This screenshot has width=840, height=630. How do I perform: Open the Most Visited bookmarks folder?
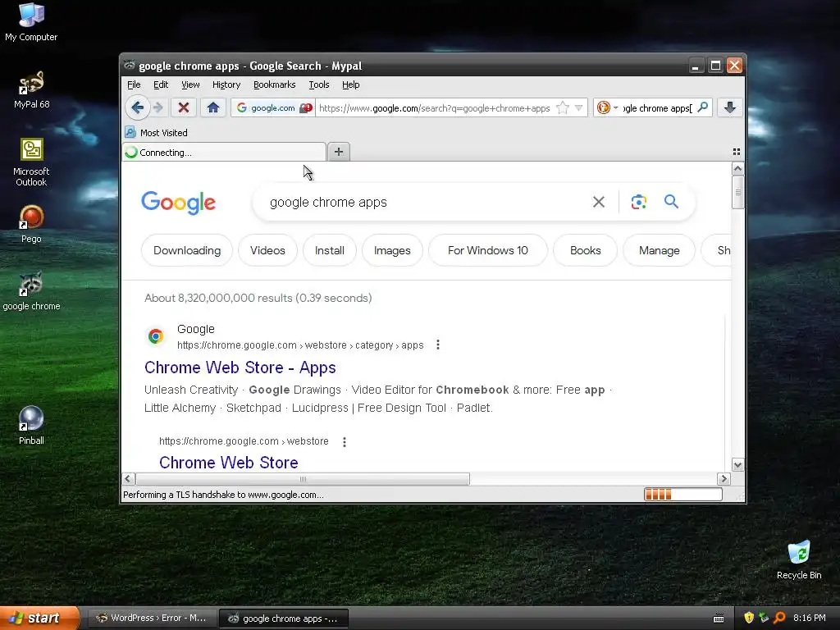tap(157, 132)
